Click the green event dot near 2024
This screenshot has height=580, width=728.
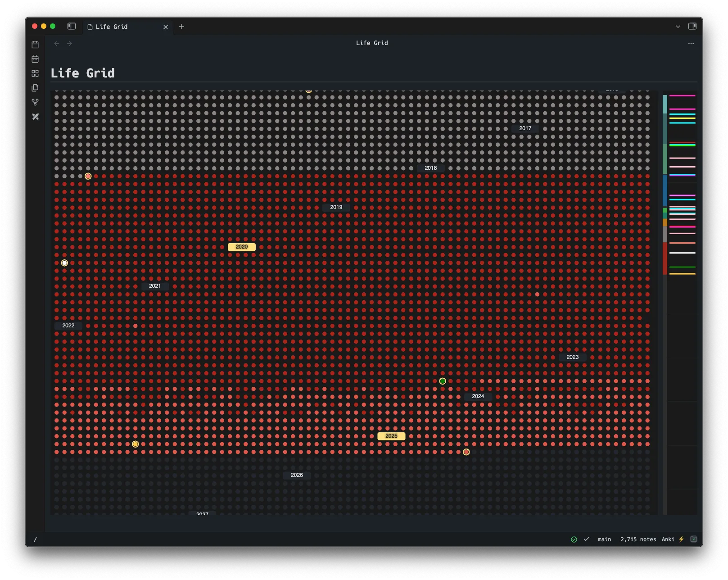click(443, 381)
